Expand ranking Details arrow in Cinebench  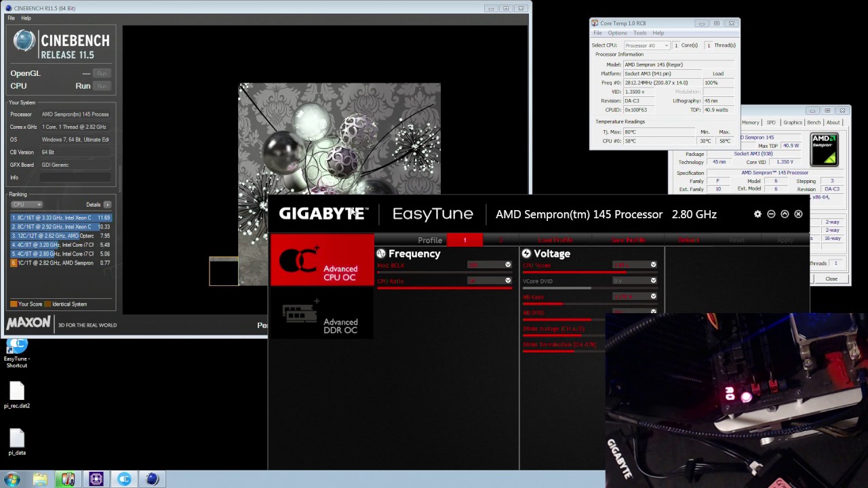[107, 205]
